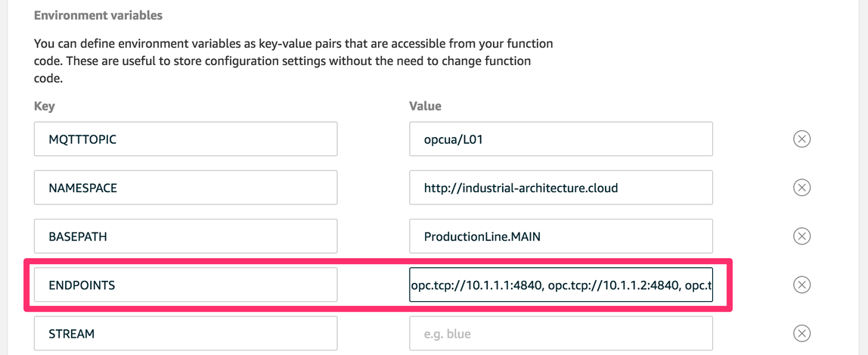
Task: Edit the STREAM key field
Action: (x=185, y=333)
